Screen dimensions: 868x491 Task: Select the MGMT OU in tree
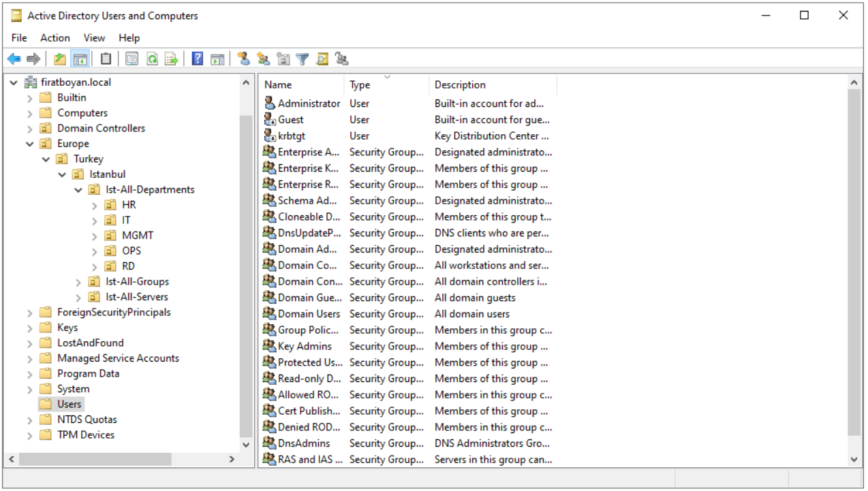(138, 236)
